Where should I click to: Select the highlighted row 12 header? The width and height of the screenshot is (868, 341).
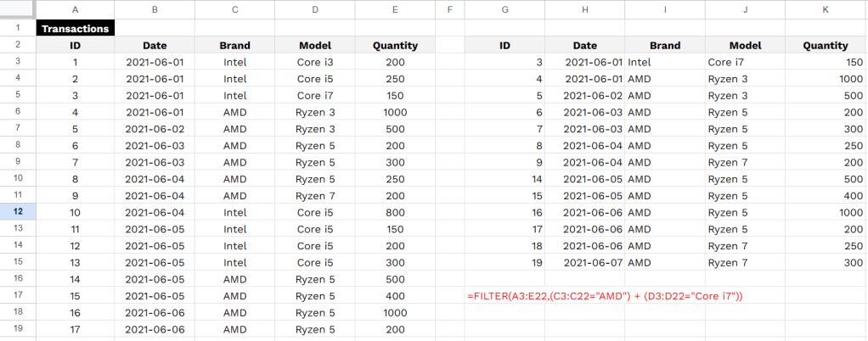click(x=18, y=211)
